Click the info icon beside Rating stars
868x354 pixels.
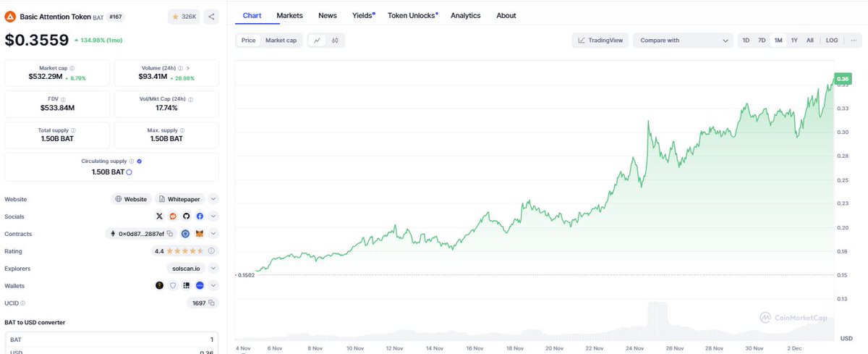(x=211, y=251)
